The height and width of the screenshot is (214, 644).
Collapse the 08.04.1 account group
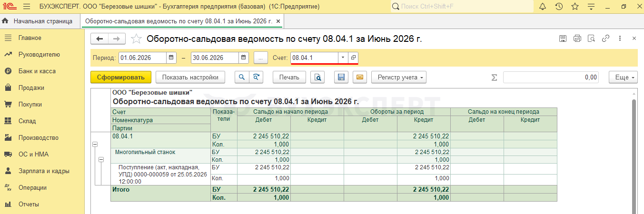(x=95, y=144)
